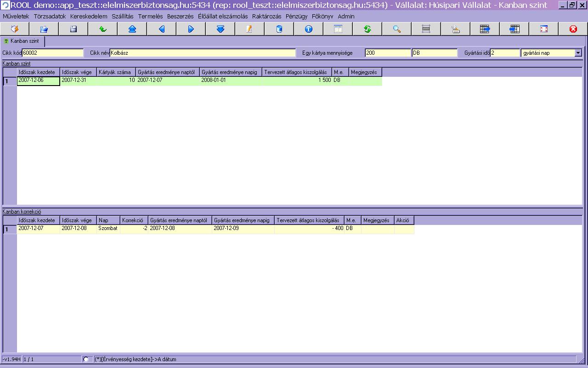Click the green refresh arrows icon

click(x=367, y=29)
